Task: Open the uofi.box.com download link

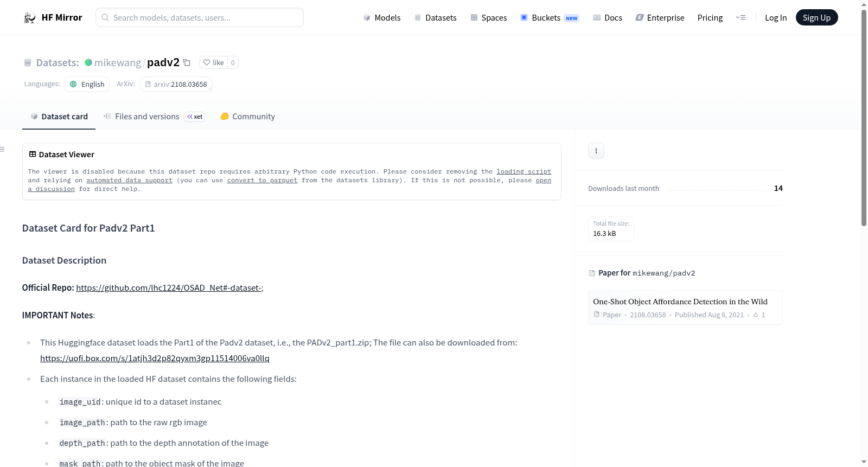Action: point(155,359)
